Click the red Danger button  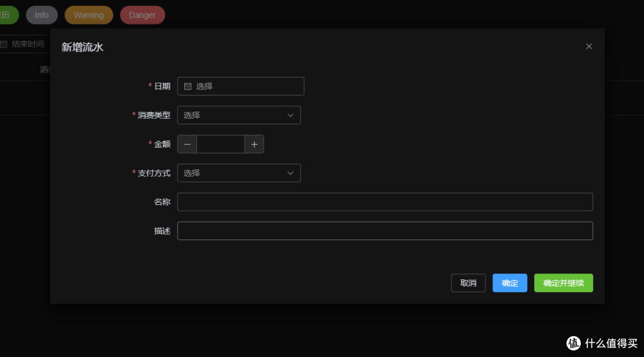click(x=143, y=15)
